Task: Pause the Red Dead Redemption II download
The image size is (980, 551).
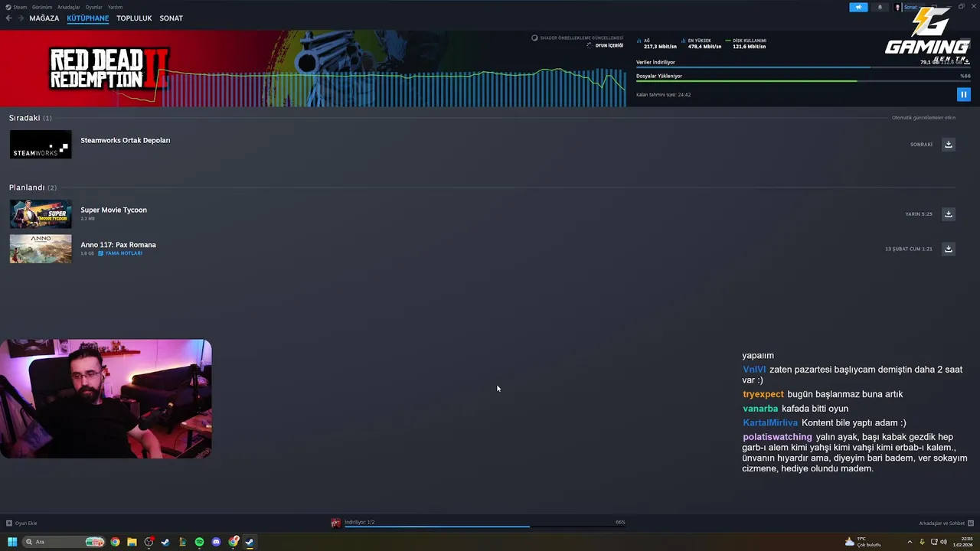Action: [963, 94]
